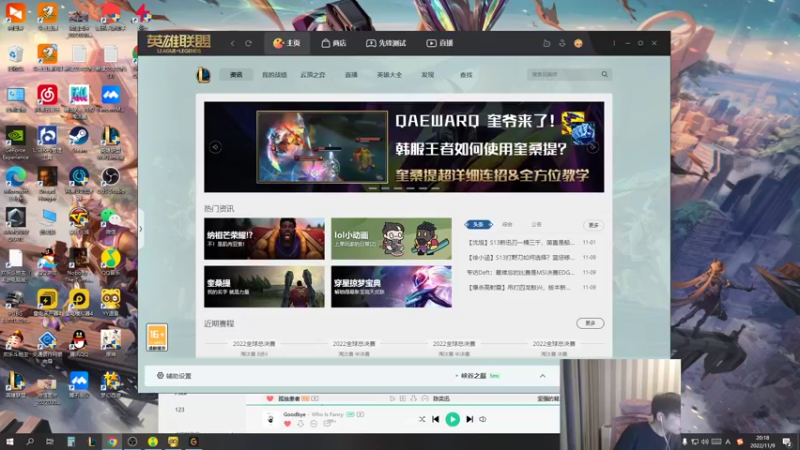
Task: Unlike the Goodbye song with heart icon
Action: (x=287, y=424)
